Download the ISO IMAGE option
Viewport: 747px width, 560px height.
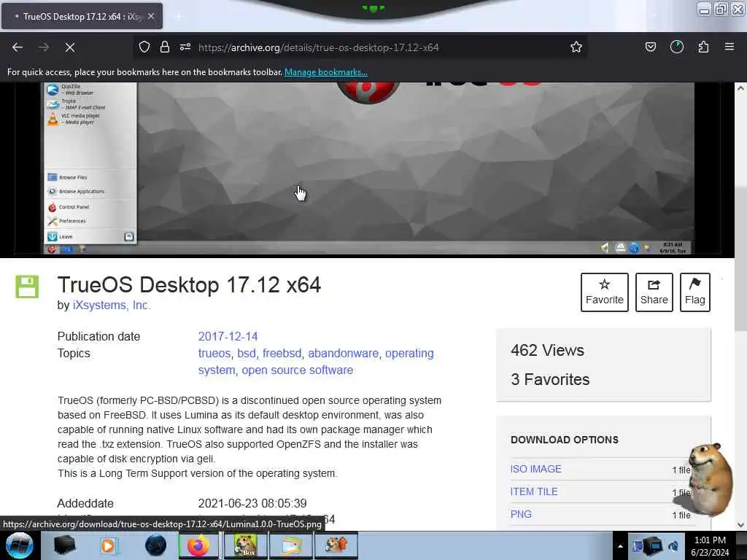tap(536, 469)
